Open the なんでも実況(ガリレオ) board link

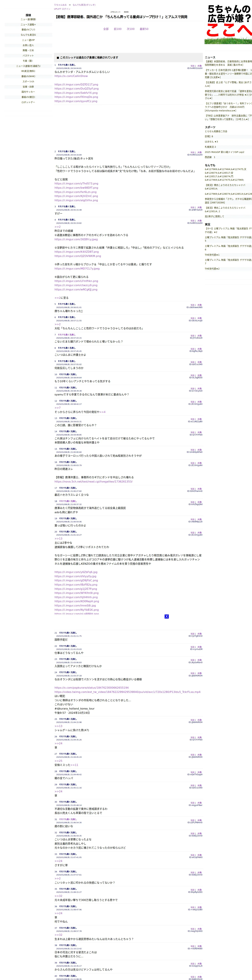click(x=84, y=5)
